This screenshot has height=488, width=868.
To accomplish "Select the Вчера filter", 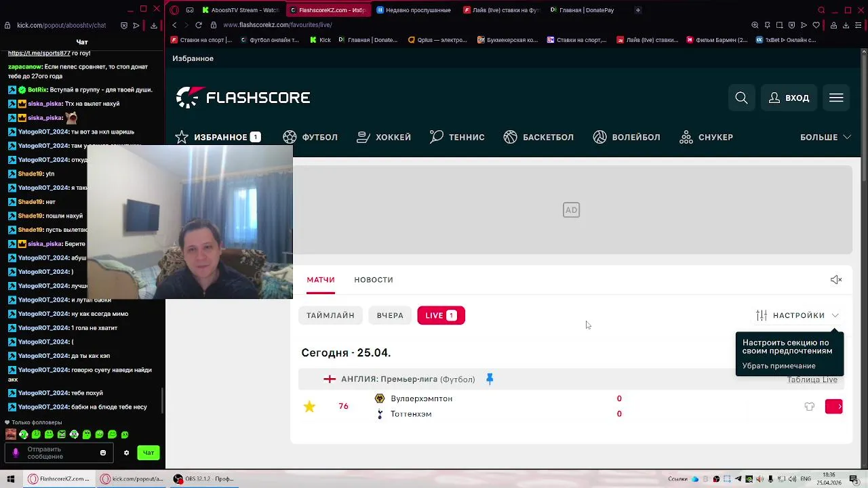I will click(x=390, y=315).
